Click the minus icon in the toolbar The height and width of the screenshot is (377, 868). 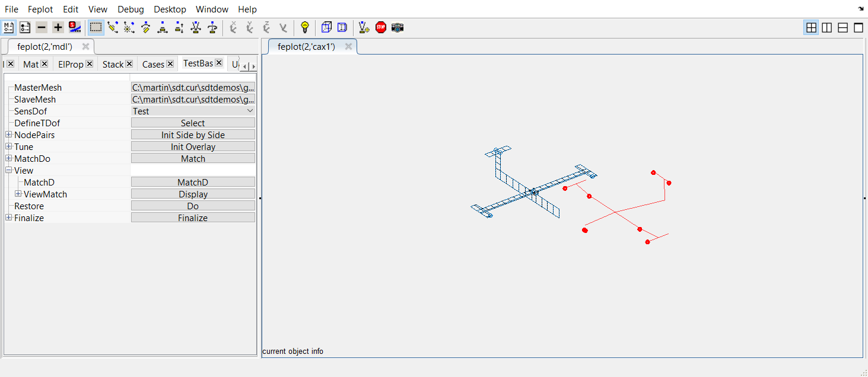click(x=41, y=27)
